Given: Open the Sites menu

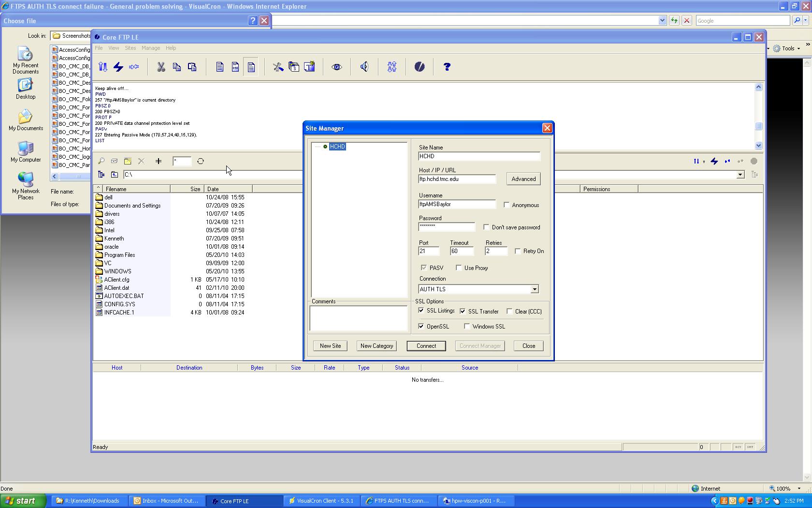Looking at the screenshot, I should click(130, 48).
